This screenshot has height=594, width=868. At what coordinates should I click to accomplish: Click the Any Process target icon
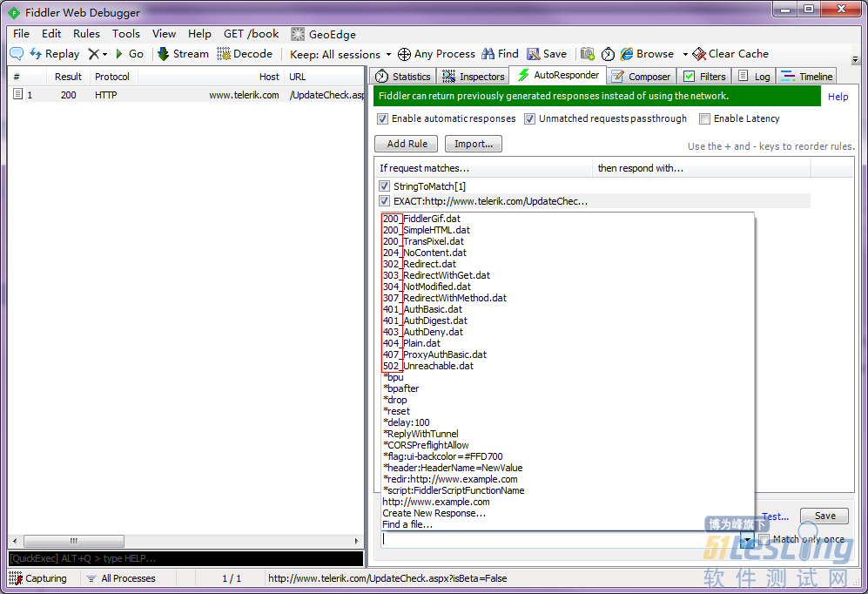point(404,54)
